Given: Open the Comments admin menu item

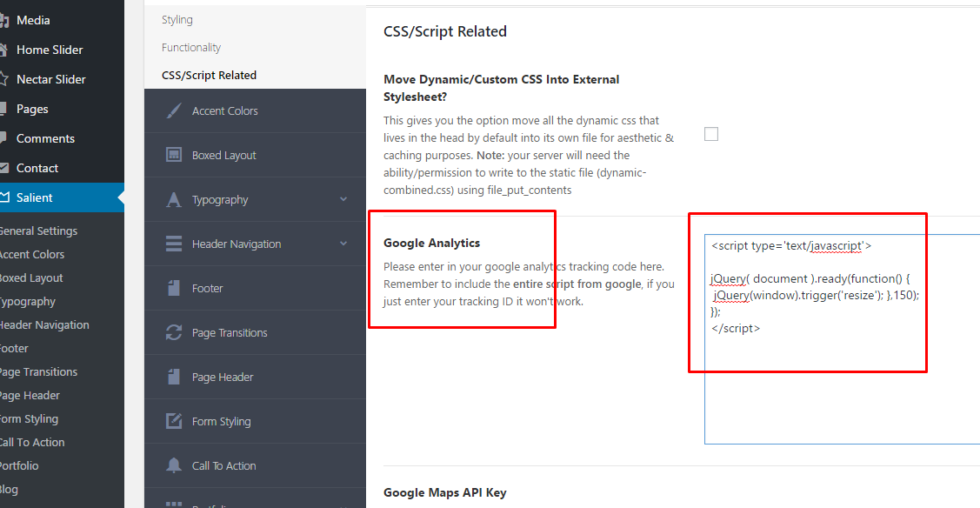Looking at the screenshot, I should pos(45,138).
